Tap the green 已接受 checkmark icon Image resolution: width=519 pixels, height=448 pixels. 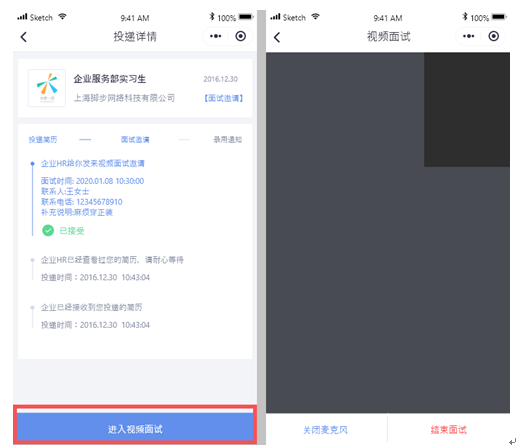point(48,230)
